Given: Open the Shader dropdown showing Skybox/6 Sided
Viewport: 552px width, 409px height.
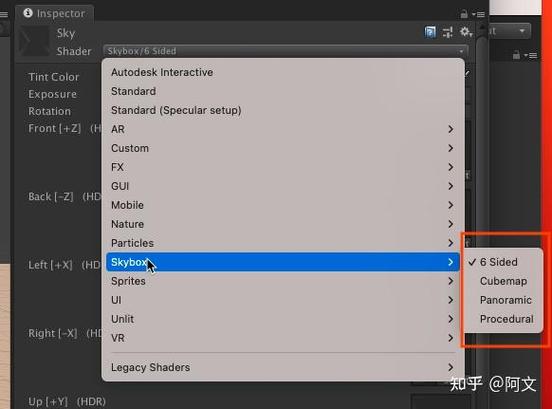Looking at the screenshot, I should pos(285,51).
